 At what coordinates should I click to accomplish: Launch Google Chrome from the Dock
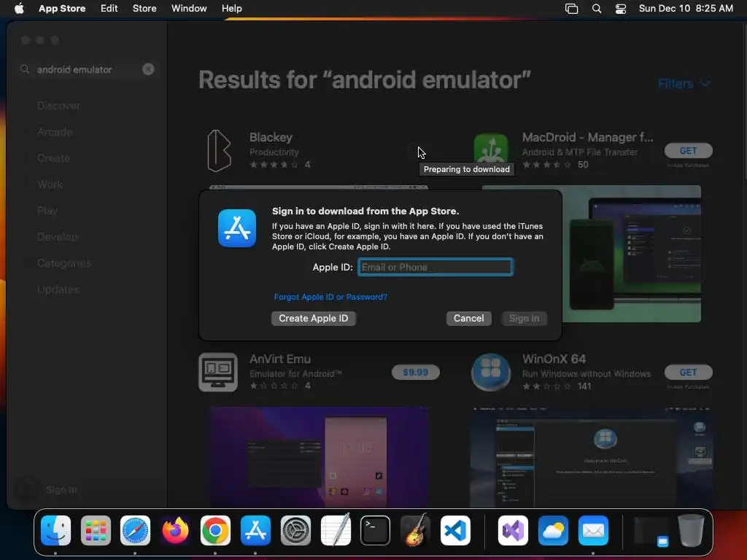tap(215, 530)
